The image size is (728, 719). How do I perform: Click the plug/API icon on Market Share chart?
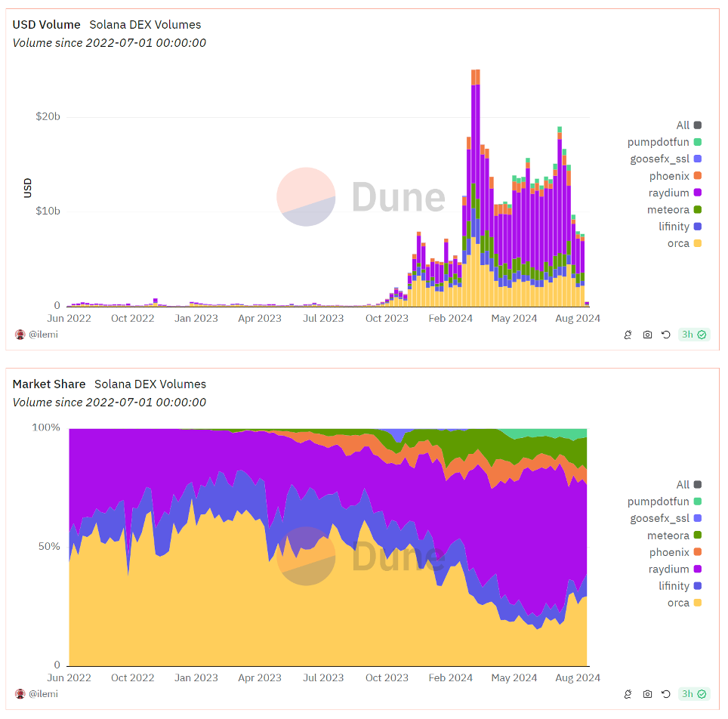coord(628,694)
